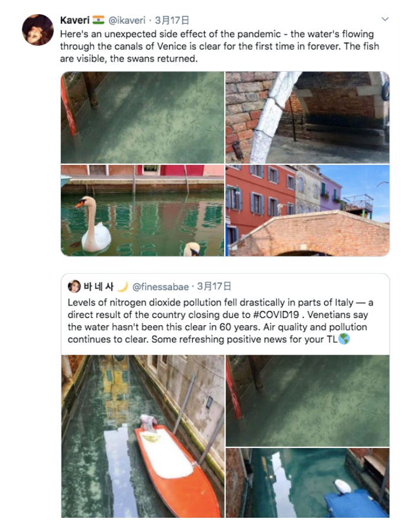Open the white swan canal photo
The image size is (414, 532).
[x=143, y=210]
